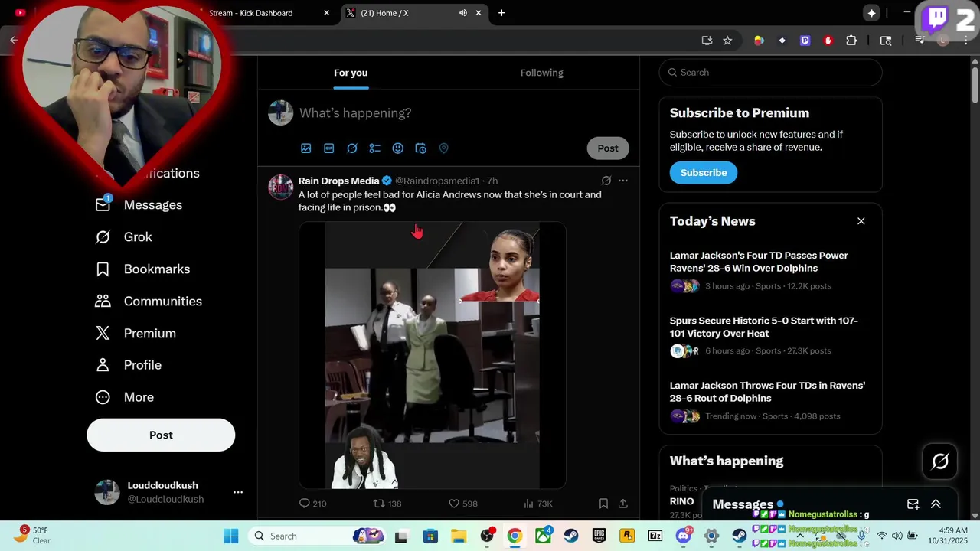
Task: Go to Messages in sidebar
Action: 139,205
